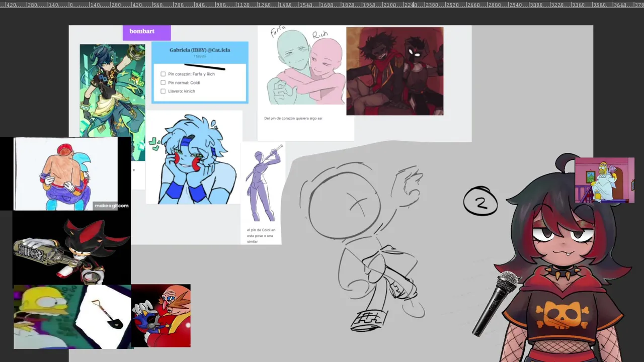
Task: Click the circled number 2 on canvas
Action: point(480,201)
